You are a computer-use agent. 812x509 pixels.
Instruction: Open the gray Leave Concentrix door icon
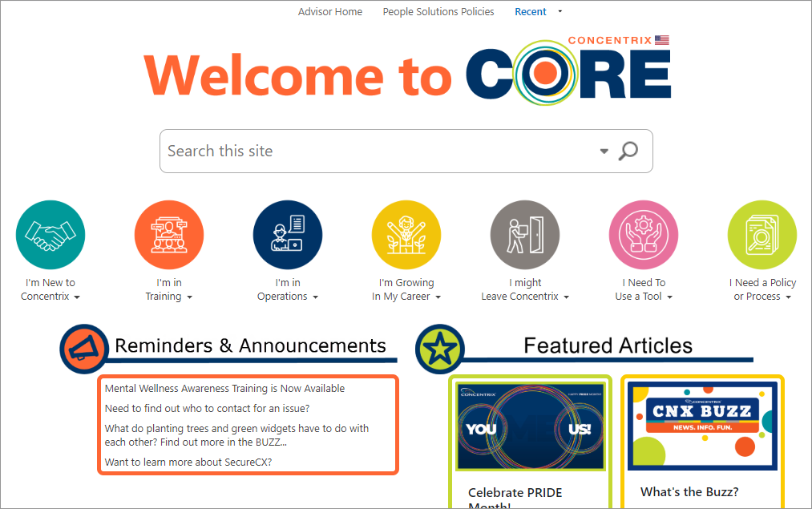pyautogui.click(x=525, y=234)
